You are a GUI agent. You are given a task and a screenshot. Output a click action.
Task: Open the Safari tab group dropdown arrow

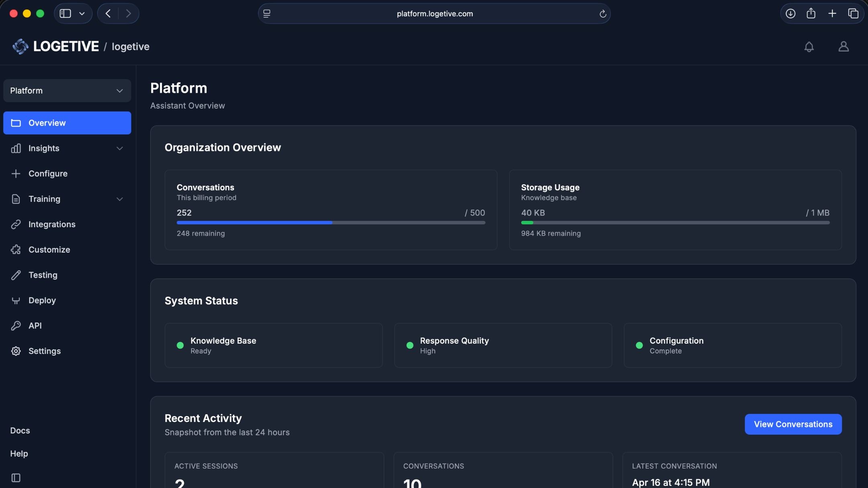pos(82,13)
